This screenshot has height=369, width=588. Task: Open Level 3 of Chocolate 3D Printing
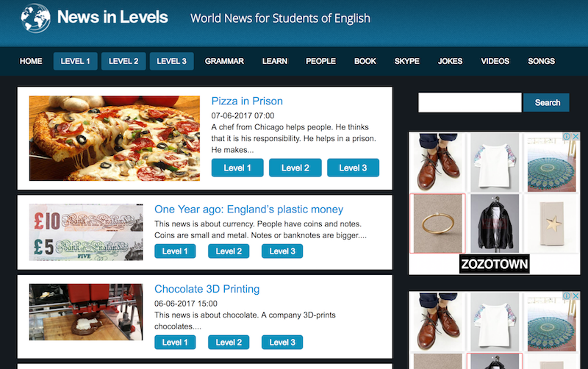pyautogui.click(x=282, y=343)
